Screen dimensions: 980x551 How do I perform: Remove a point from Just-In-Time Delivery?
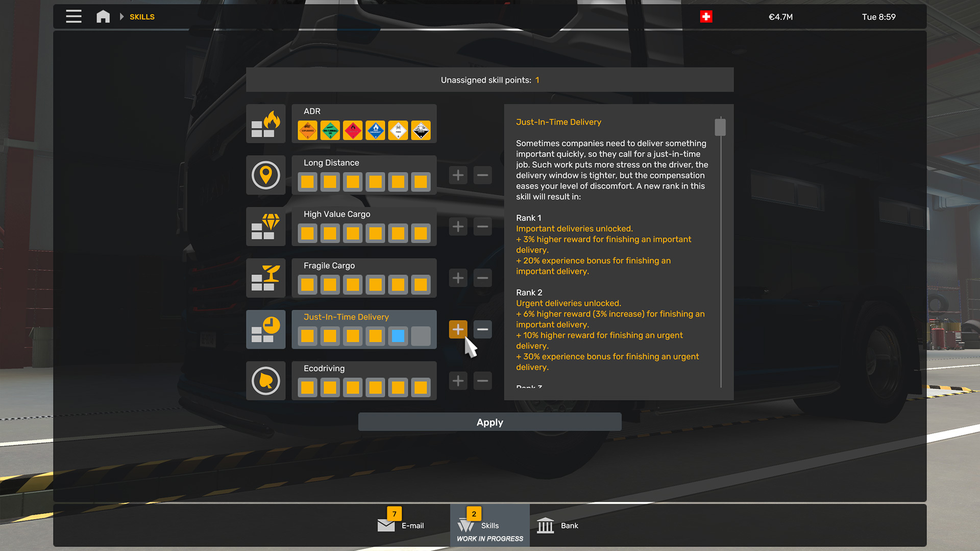point(482,330)
